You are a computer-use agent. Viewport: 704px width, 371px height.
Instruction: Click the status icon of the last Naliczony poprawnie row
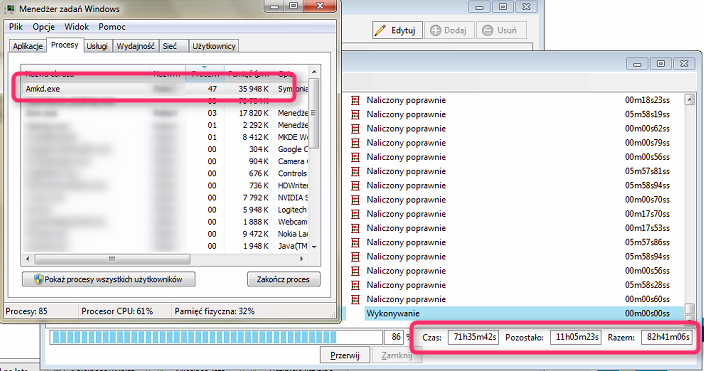(x=356, y=299)
